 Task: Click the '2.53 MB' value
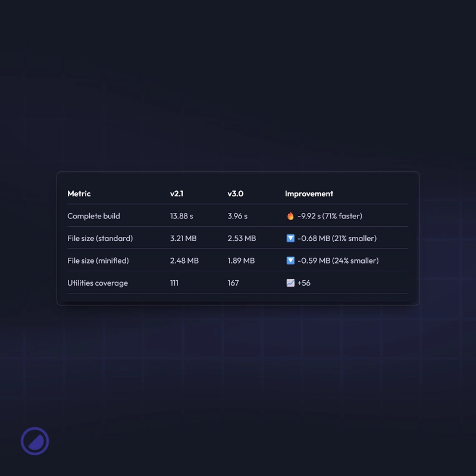pyautogui.click(x=242, y=239)
